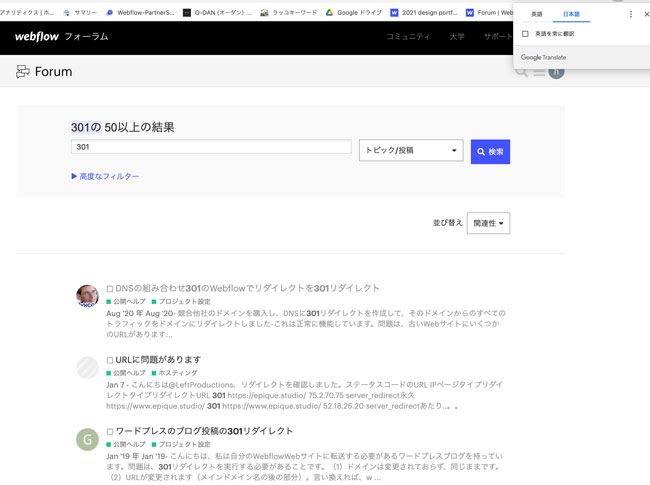
Task: Open the DNS 301 Webflow redirect topic
Action: (247, 288)
